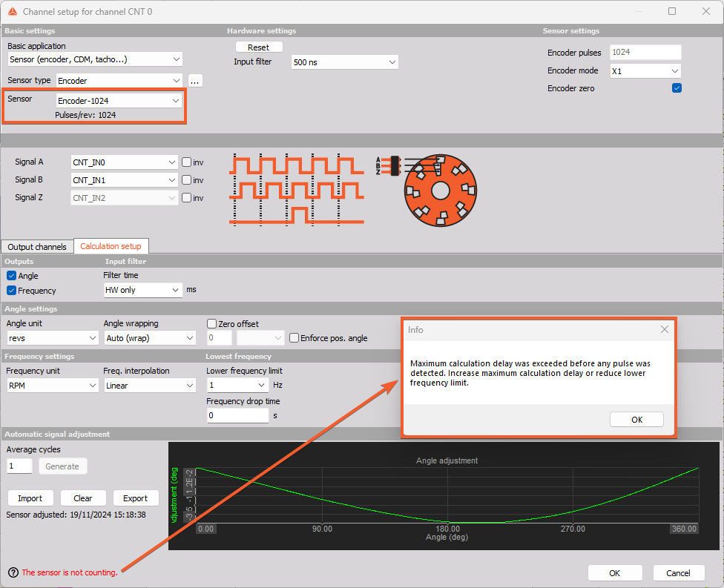Switch to the Output channels tab
Screen dimensions: 724x588
click(37, 247)
